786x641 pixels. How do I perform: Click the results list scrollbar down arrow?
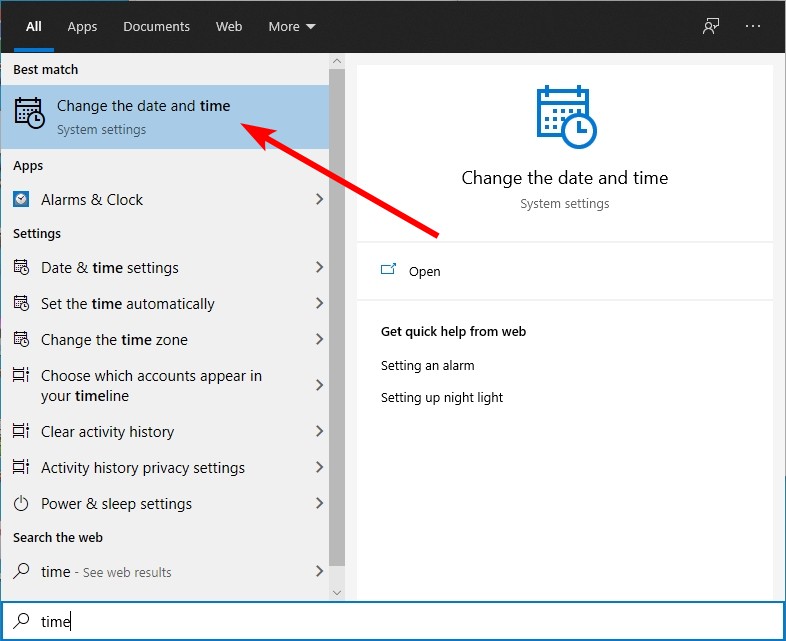point(337,593)
